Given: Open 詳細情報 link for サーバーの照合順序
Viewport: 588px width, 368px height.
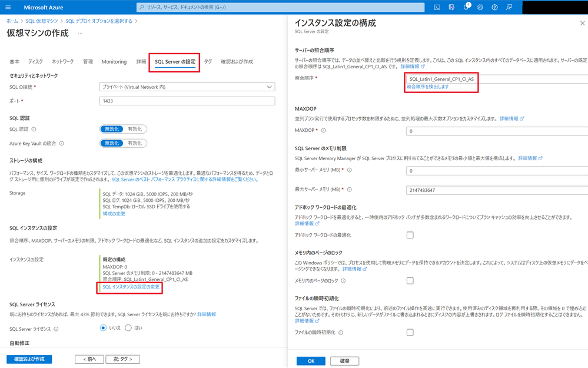Looking at the screenshot, I should point(413,67).
